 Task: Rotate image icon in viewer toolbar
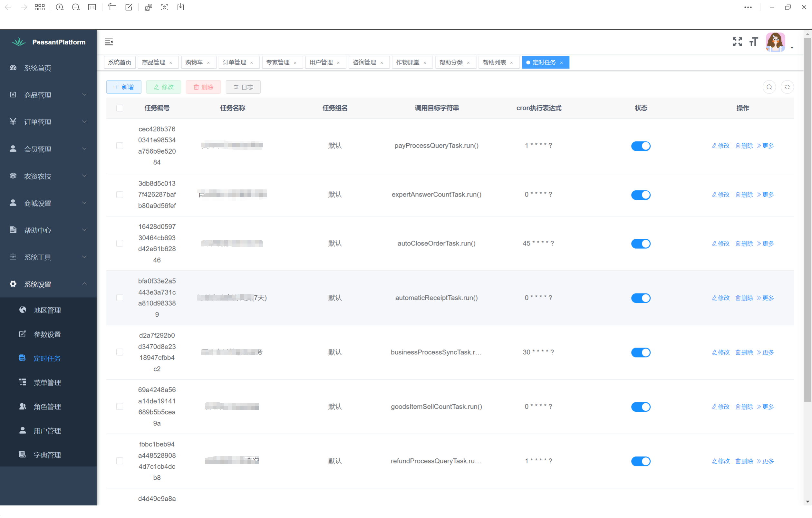click(x=112, y=7)
